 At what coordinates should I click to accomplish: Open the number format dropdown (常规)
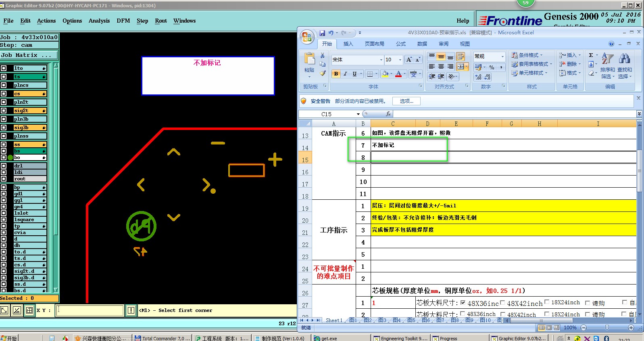(x=502, y=56)
